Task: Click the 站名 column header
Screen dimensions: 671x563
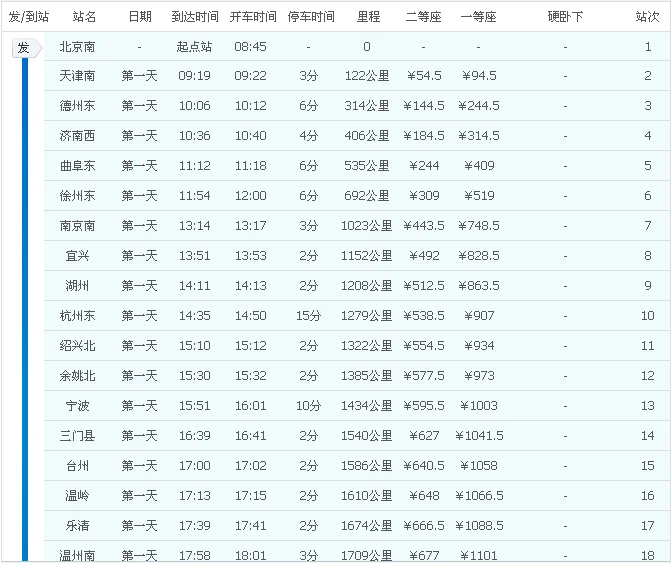Action: (x=84, y=17)
